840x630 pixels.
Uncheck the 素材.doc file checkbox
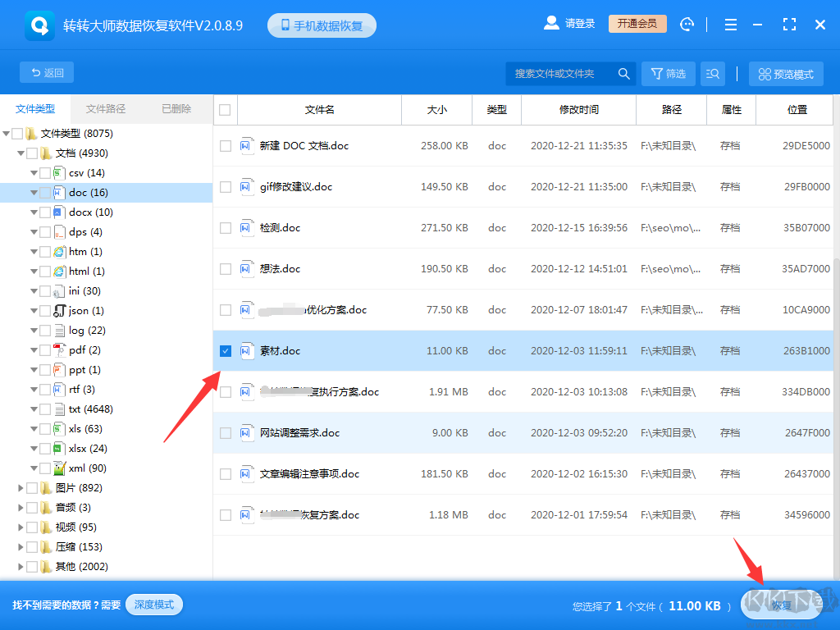(225, 350)
